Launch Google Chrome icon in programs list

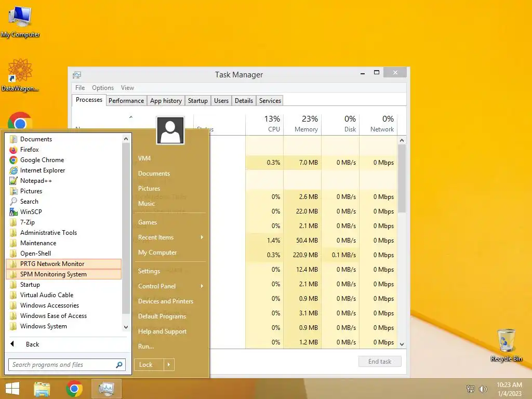[x=13, y=160]
